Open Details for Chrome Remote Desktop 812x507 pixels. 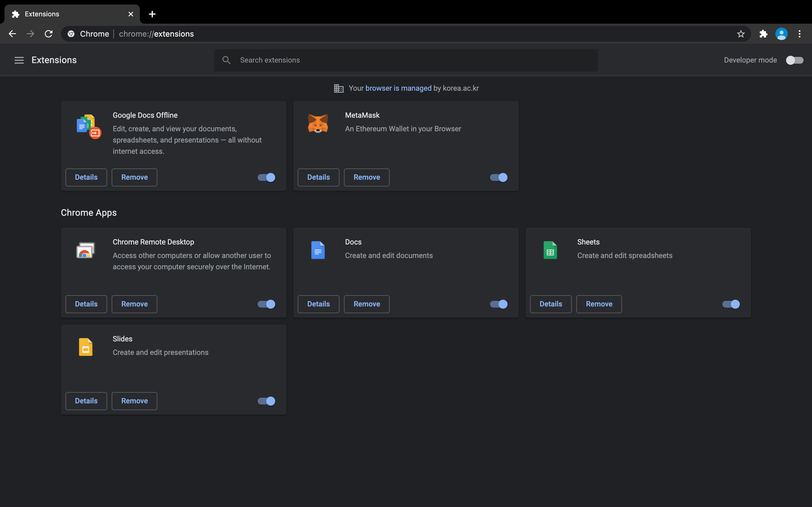(x=86, y=304)
